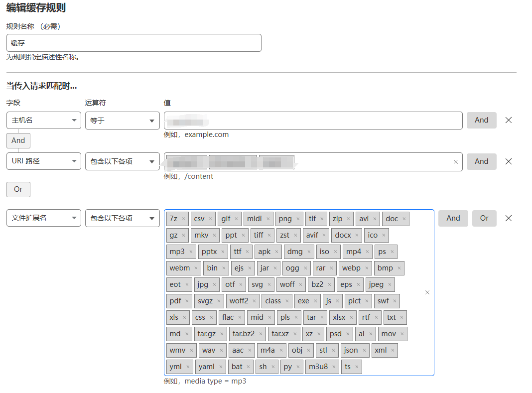532x393 pixels.
Task: Remove the ico extension tag
Action: [x=384, y=235]
